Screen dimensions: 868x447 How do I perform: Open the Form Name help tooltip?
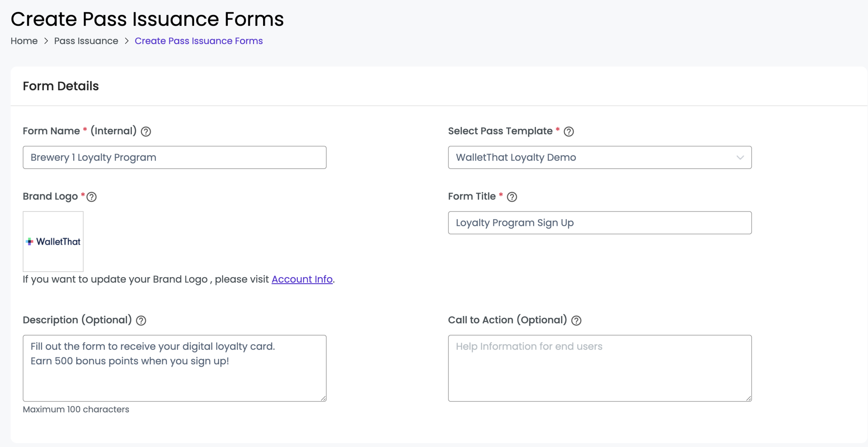[146, 131]
